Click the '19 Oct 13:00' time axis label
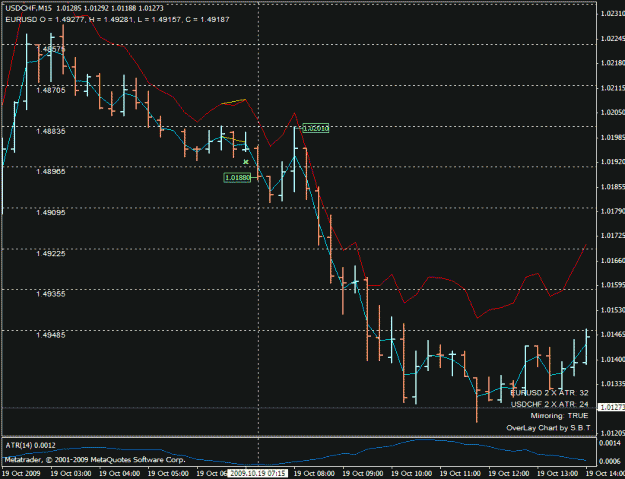The width and height of the screenshot is (625, 479). [558, 473]
